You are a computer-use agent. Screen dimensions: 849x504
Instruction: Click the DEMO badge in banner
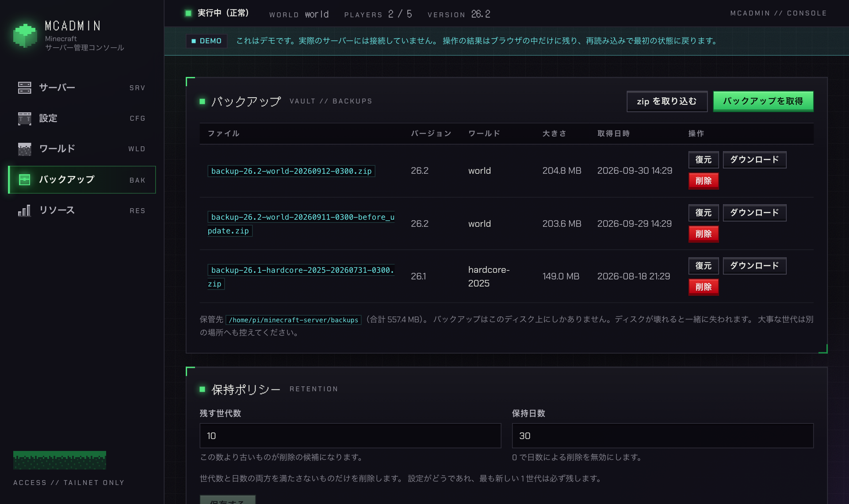[207, 41]
